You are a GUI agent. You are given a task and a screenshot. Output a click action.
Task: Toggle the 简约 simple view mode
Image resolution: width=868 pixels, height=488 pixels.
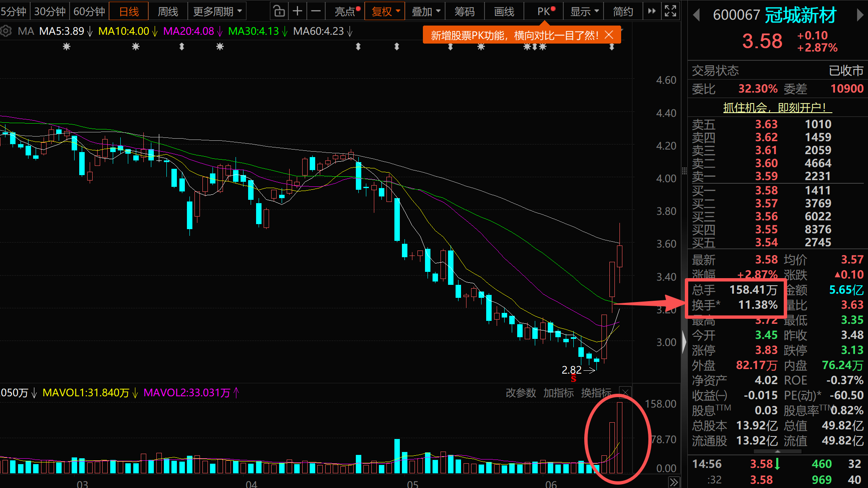tap(623, 11)
